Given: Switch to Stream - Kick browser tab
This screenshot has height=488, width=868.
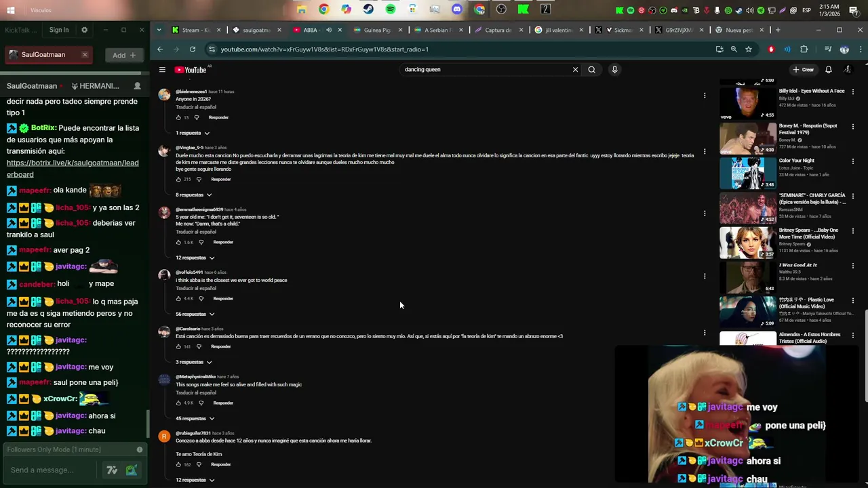Looking at the screenshot, I should (x=194, y=30).
